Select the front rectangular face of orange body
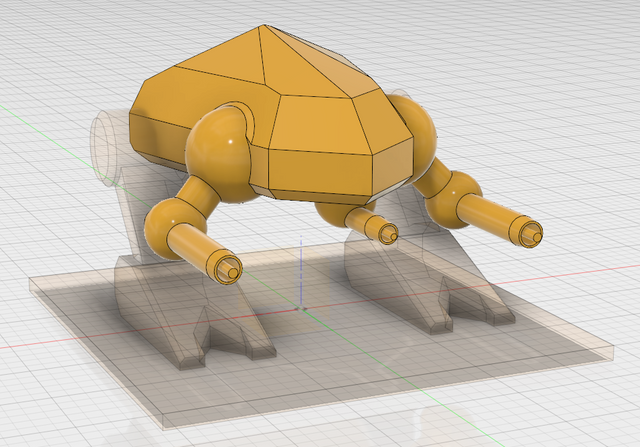 pos(321,173)
